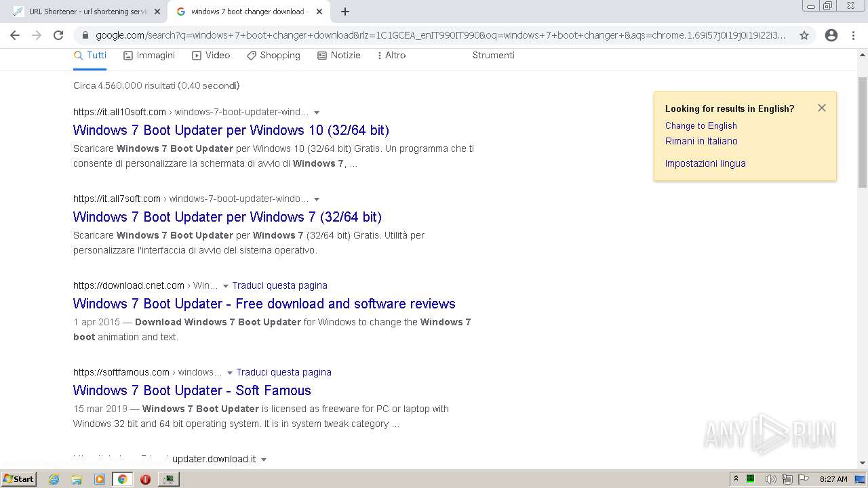Screen dimensions: 868x488
Task: Open the Chrome three-dot menu
Action: pos(853,35)
